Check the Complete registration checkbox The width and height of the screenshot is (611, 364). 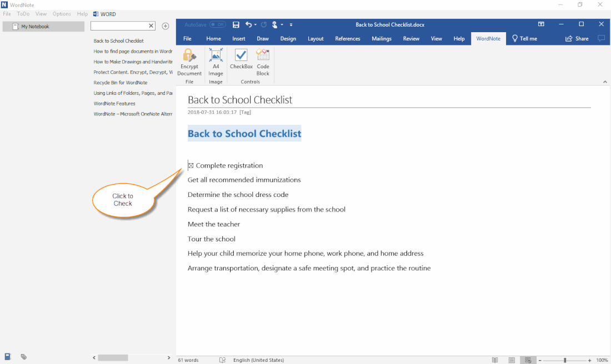(191, 165)
